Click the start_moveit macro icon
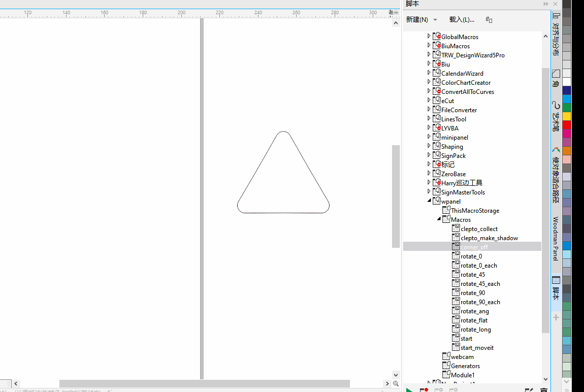The height and width of the screenshot is (392, 584). [456, 347]
